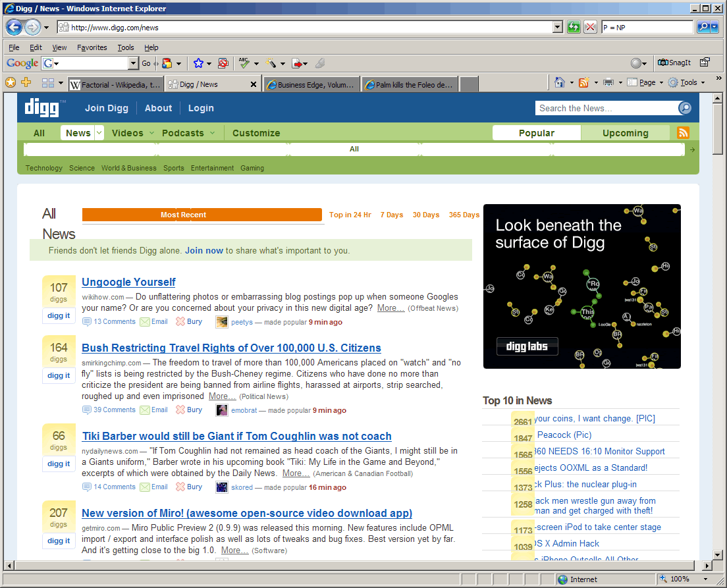Click the search magnifier button beside P = NP
The image size is (727, 588).
[x=703, y=28]
